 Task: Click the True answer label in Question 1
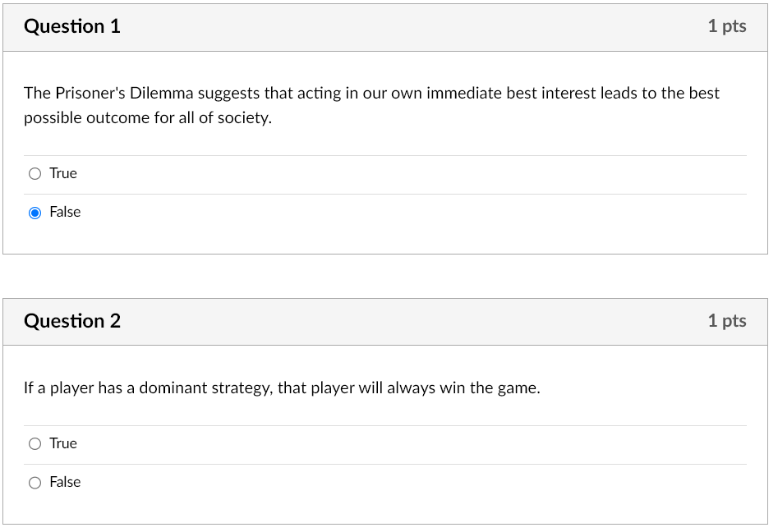(63, 173)
